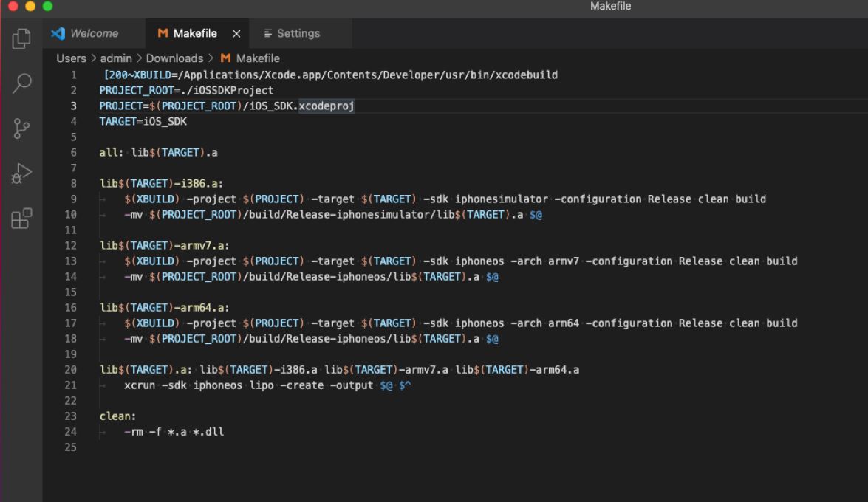This screenshot has height=502, width=868.
Task: Click the M icon on the Makefile tab
Action: 163,33
